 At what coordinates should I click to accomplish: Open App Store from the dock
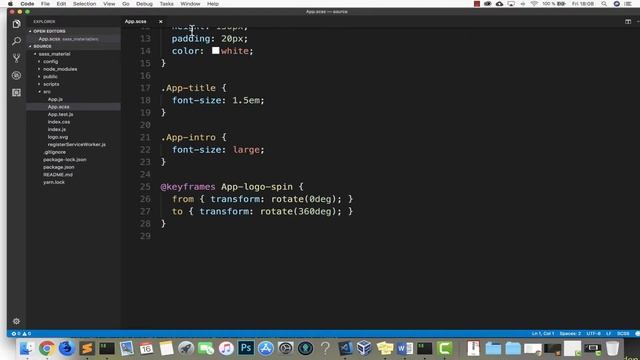coord(266,348)
